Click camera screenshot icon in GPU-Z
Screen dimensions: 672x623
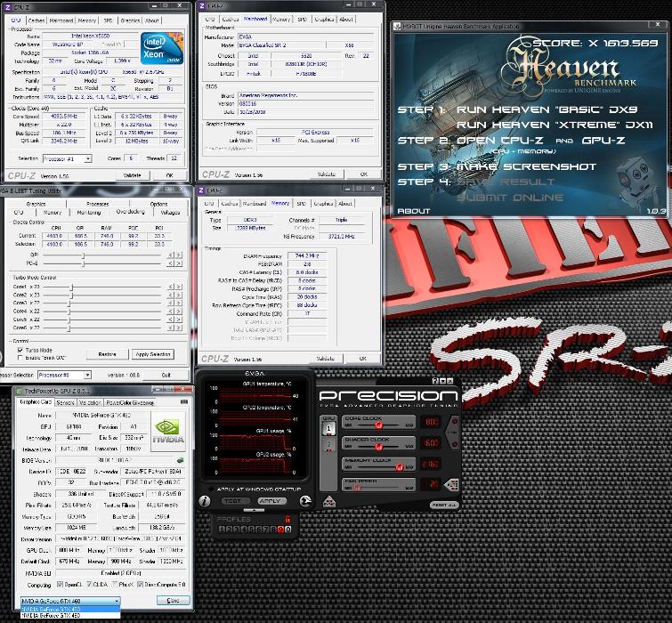click(184, 402)
